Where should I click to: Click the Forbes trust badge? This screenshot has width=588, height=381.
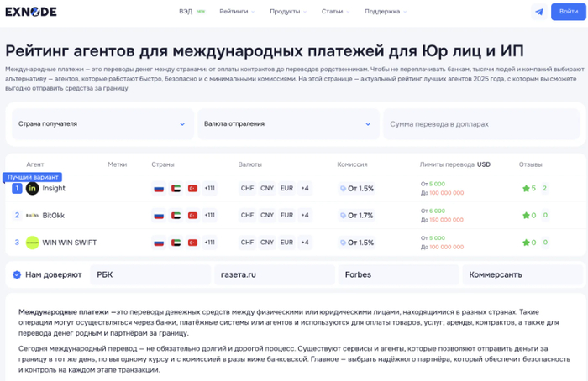coord(399,274)
